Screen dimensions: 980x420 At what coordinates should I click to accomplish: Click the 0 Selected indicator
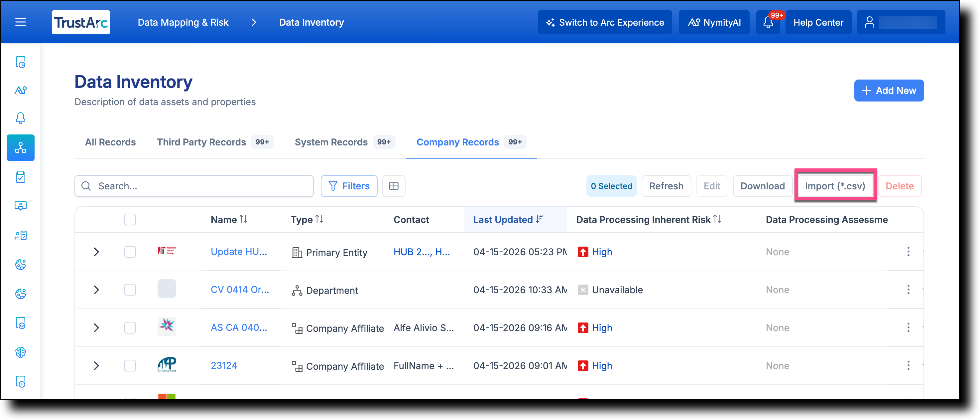point(611,186)
